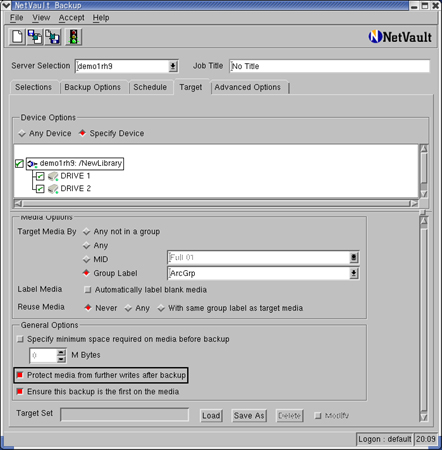Click the traffic light toolbar icon
442x450 pixels.
(x=73, y=37)
